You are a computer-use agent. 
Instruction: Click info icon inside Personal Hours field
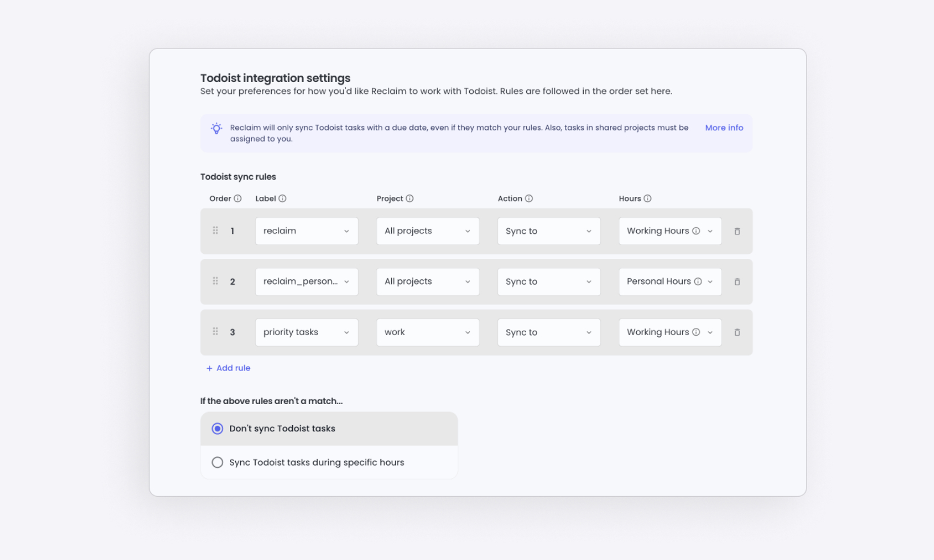coord(698,282)
